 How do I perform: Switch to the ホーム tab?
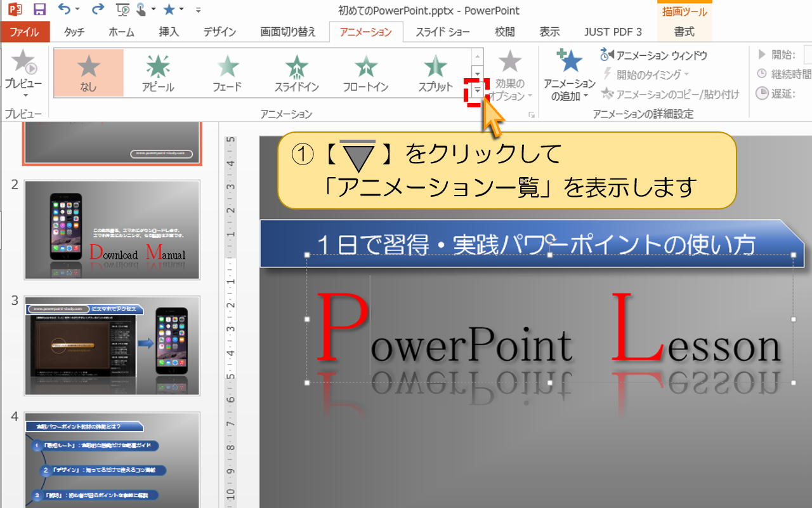(x=121, y=32)
